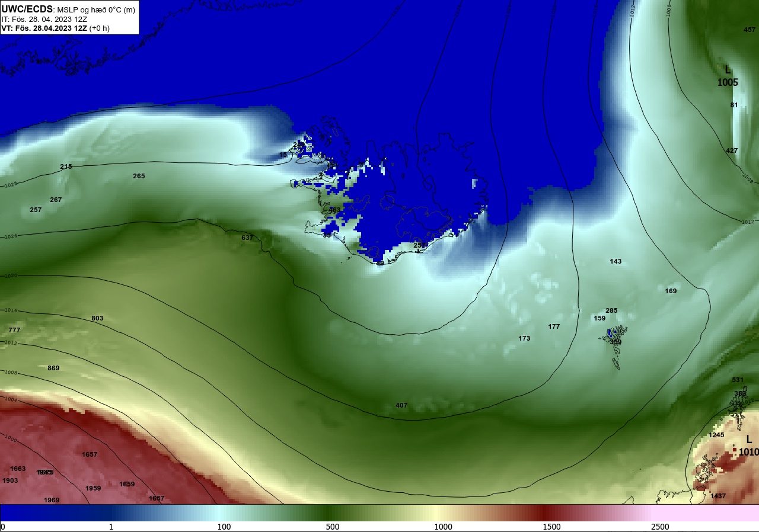Click the 100 tick on colour scale
The height and width of the screenshot is (532, 759).
[x=224, y=527]
